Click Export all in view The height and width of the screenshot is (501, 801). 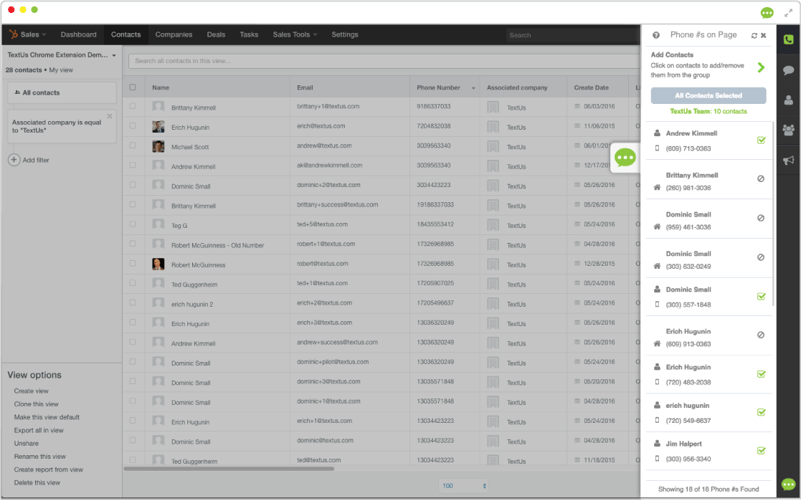coord(39,430)
